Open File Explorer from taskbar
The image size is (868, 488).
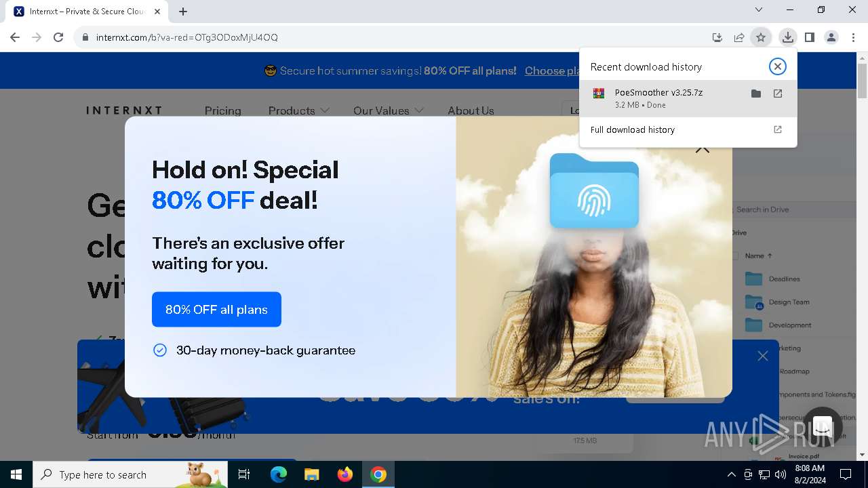click(311, 474)
